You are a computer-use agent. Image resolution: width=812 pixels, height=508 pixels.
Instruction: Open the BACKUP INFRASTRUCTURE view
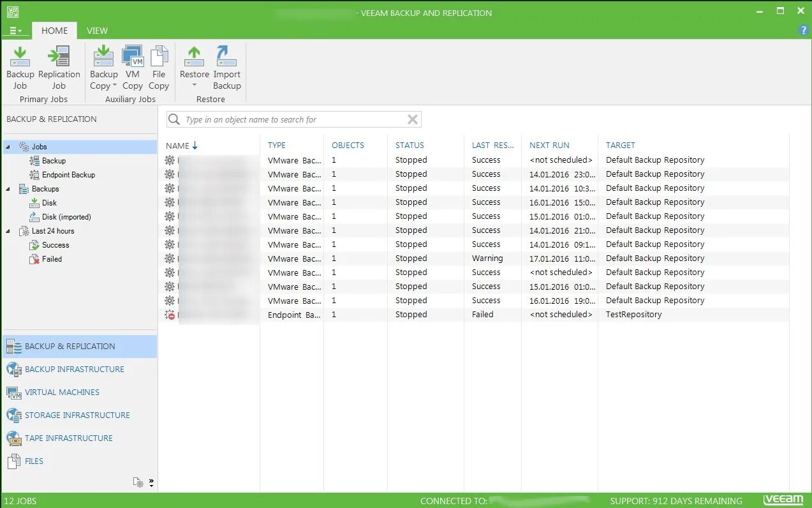75,370
